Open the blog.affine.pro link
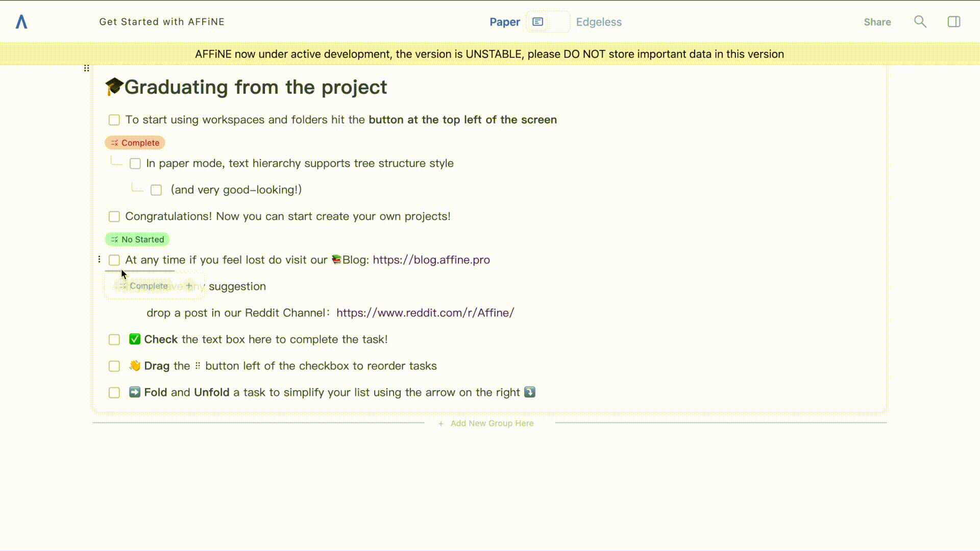 pos(431,260)
